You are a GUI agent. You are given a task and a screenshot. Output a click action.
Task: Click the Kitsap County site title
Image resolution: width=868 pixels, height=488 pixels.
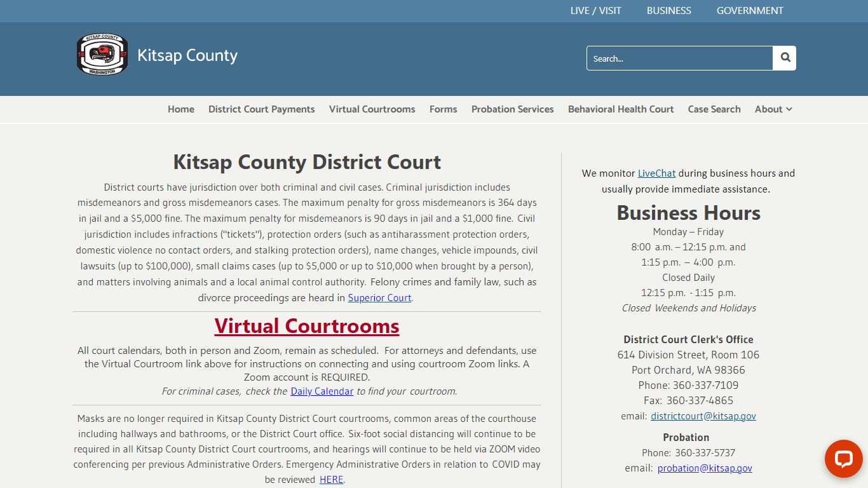coord(187,55)
